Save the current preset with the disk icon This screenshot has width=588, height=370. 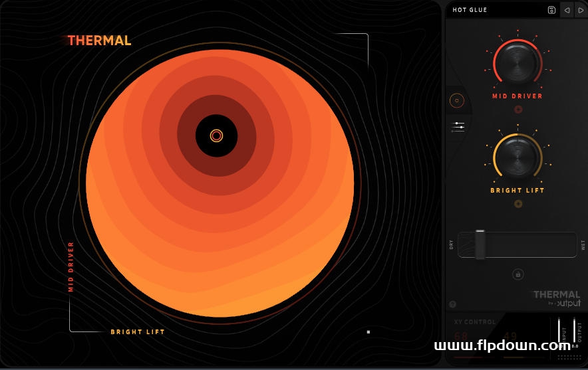point(551,10)
